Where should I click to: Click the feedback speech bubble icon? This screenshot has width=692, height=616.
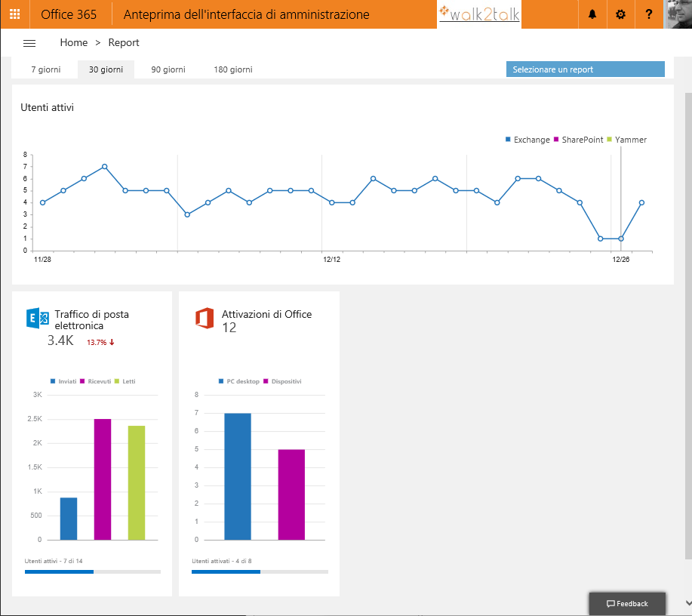tap(610, 604)
